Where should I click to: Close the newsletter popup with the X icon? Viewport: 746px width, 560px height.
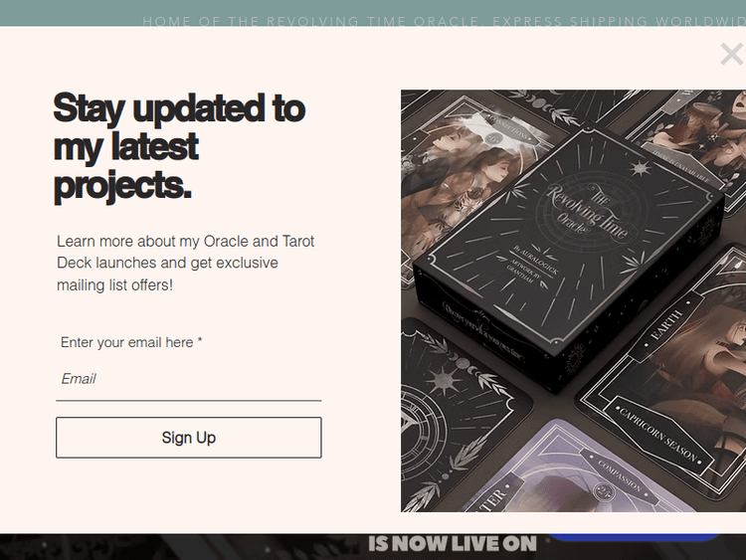(732, 54)
